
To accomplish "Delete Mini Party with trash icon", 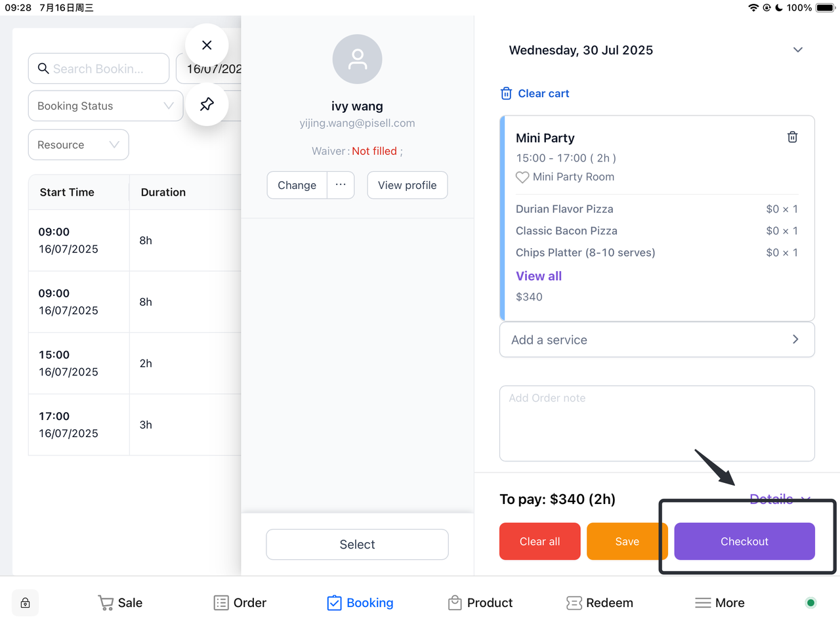I will pyautogui.click(x=792, y=137).
